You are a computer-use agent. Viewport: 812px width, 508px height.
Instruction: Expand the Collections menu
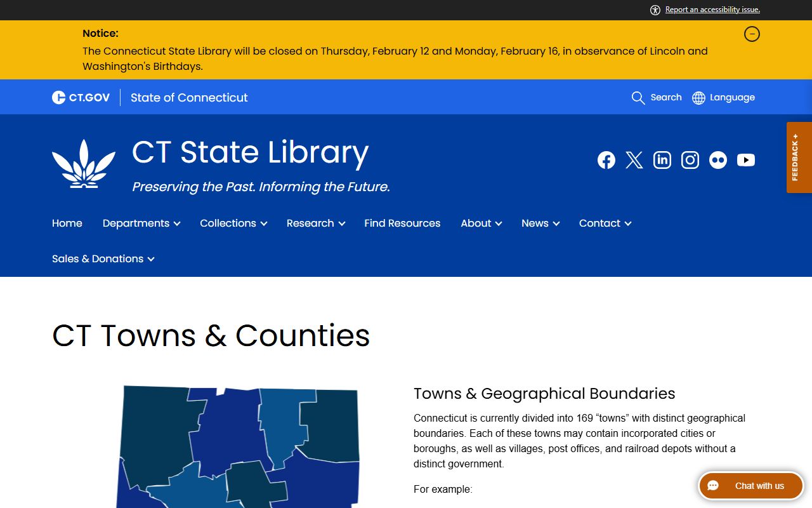coord(233,224)
